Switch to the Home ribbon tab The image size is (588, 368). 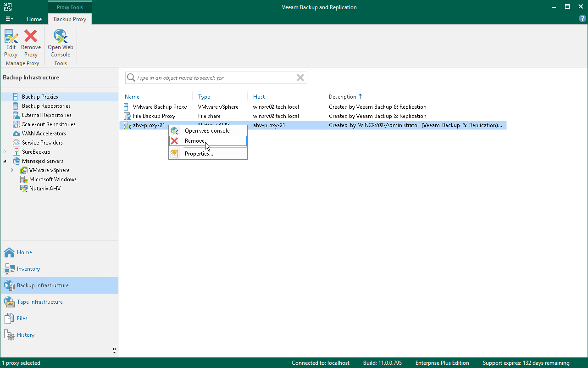[x=34, y=19]
